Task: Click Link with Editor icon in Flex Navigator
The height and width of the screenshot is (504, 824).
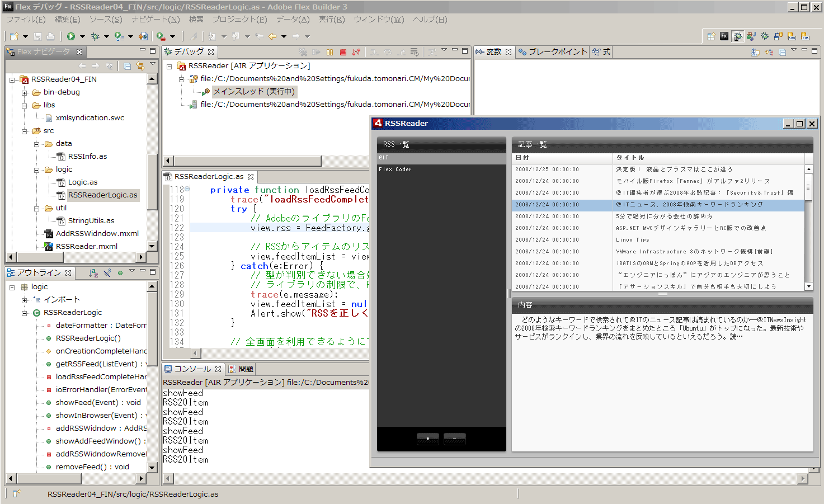Action: point(140,66)
